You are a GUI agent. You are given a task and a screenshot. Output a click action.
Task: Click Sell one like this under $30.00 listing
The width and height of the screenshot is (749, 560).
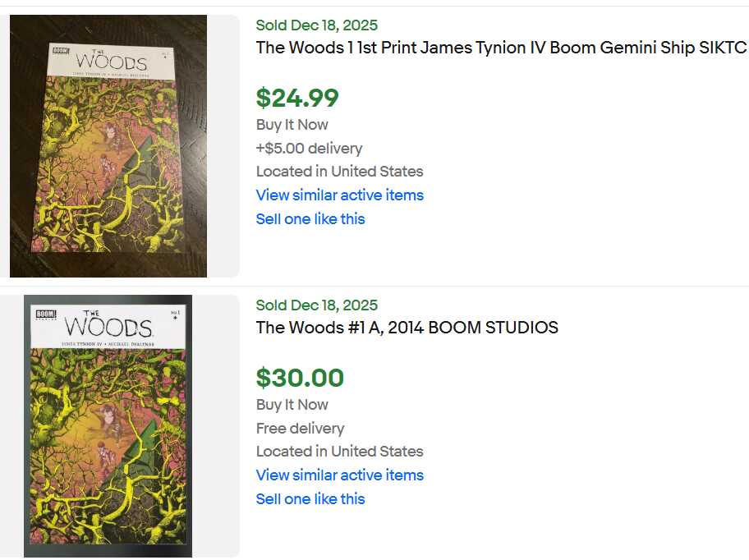pos(310,499)
